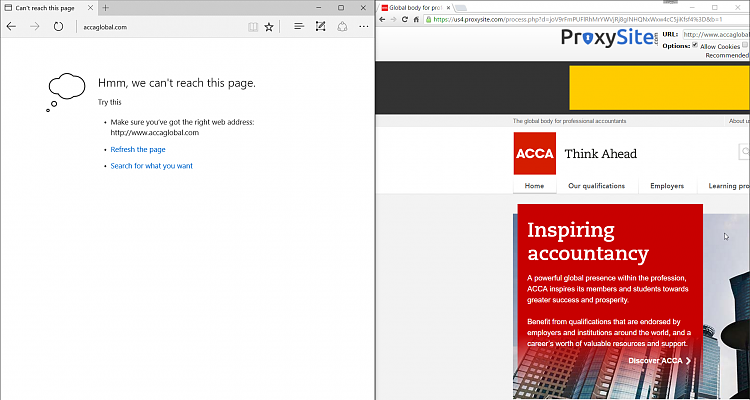The image size is (750, 400).
Task: Click the green padlock in Chrome address bar
Action: (429, 20)
